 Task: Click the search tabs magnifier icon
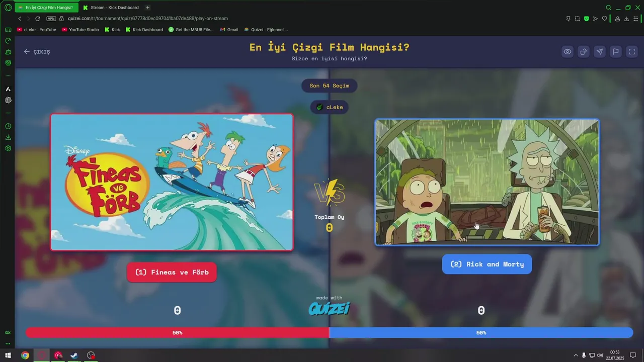608,8
